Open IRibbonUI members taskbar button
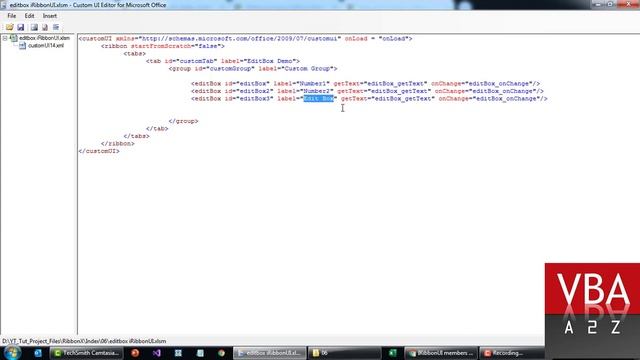The height and width of the screenshot is (360, 640). click(x=441, y=353)
